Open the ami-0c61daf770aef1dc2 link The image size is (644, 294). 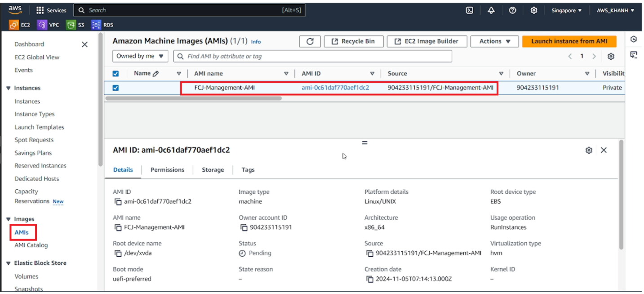(335, 88)
